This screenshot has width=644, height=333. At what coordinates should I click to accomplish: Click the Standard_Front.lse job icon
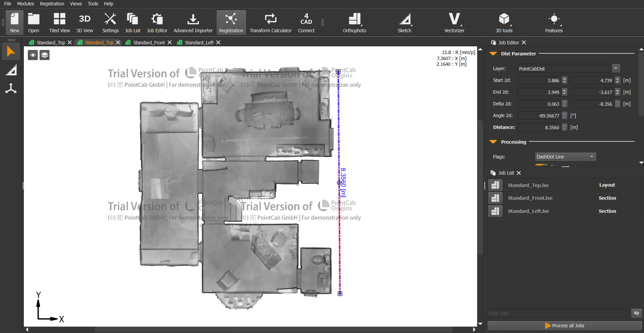[495, 198]
